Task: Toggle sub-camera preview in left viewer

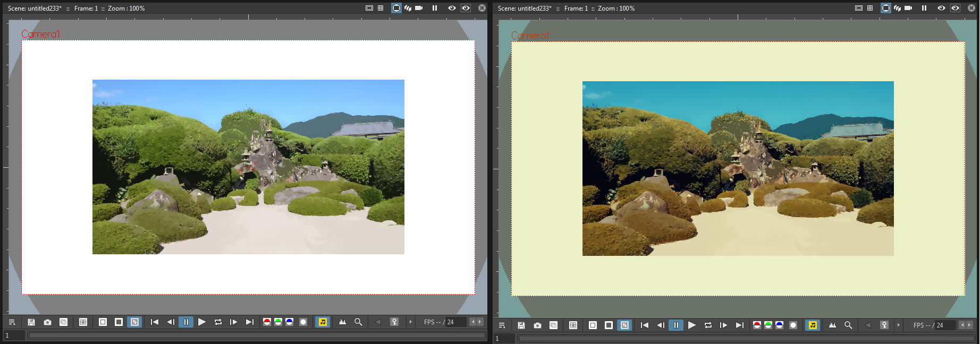Action: coord(466,8)
